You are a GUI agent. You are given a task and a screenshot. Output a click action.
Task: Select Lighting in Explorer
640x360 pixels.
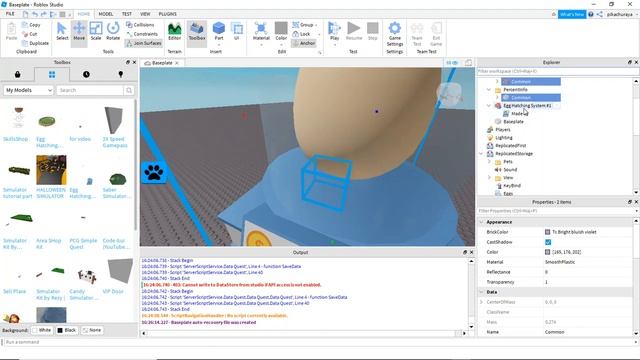(504, 138)
